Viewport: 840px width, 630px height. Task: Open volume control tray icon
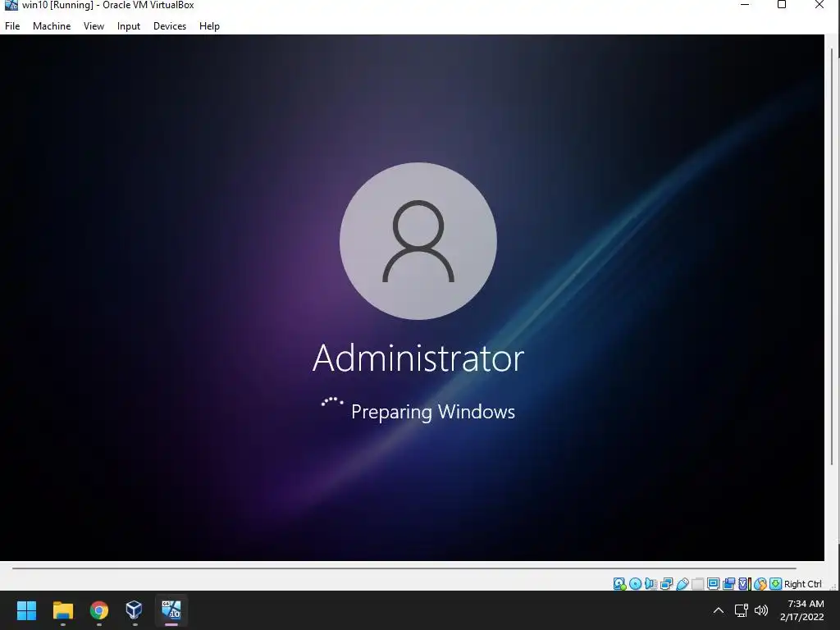(x=761, y=610)
